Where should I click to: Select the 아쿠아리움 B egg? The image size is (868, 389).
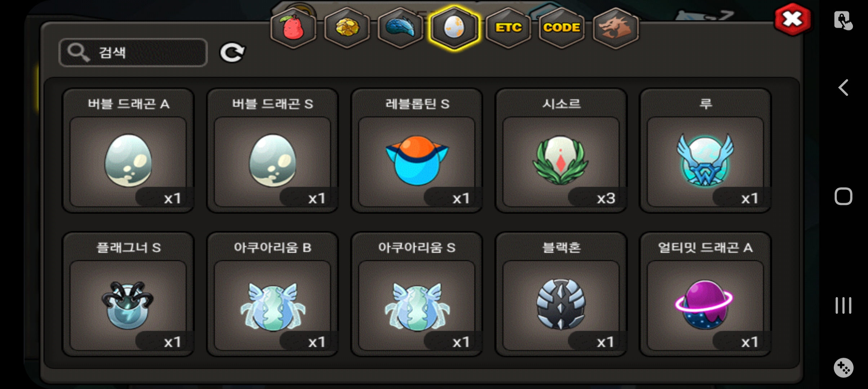click(273, 294)
